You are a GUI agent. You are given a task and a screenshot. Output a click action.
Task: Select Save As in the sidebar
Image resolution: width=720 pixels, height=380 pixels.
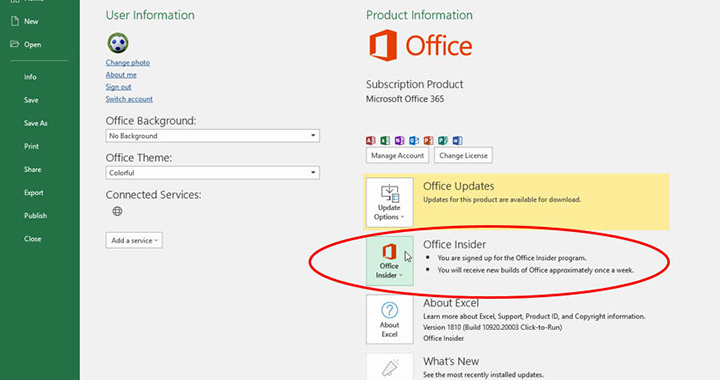coord(36,123)
